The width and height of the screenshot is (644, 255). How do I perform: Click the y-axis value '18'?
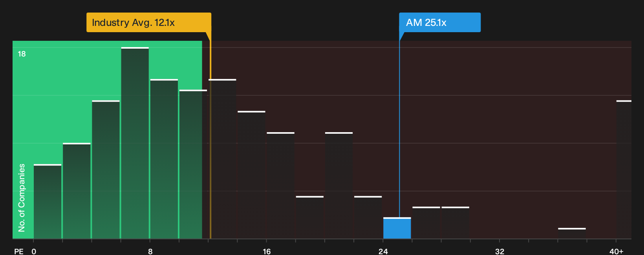click(22, 54)
